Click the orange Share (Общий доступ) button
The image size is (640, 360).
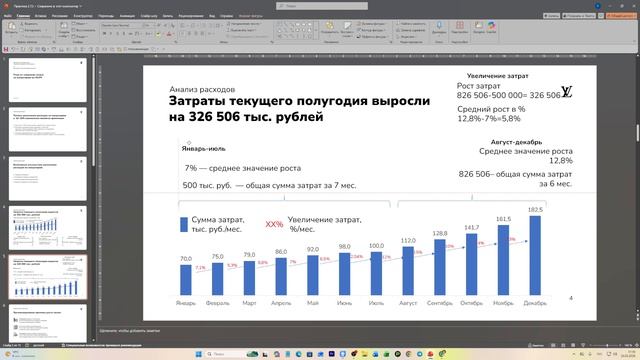tap(620, 16)
